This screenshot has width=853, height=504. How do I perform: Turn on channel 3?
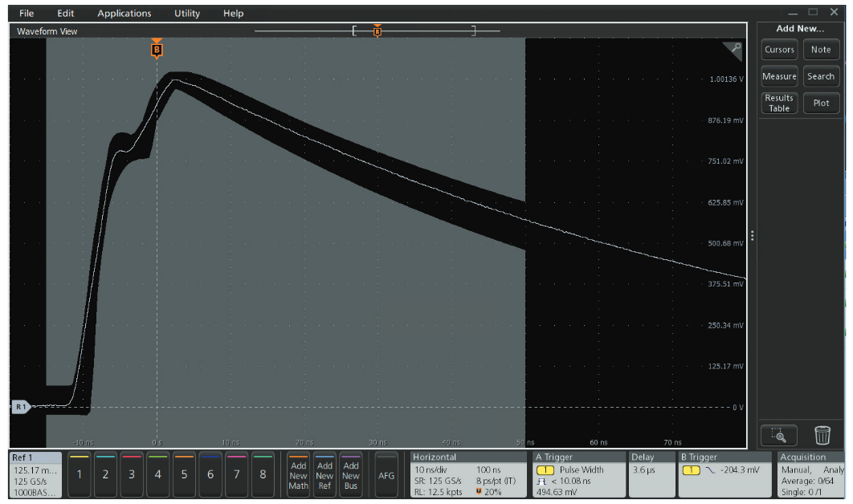pos(132,474)
